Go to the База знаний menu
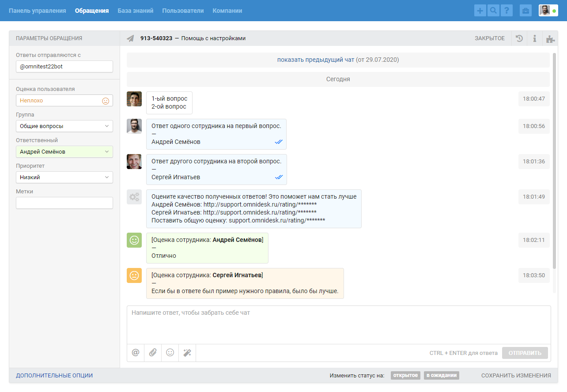 pos(135,11)
